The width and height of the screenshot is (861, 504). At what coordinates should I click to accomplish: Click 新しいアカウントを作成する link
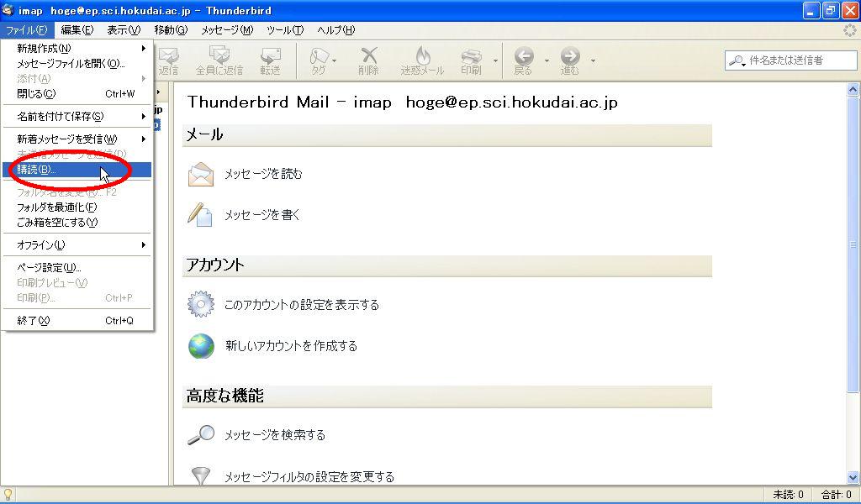click(x=291, y=346)
